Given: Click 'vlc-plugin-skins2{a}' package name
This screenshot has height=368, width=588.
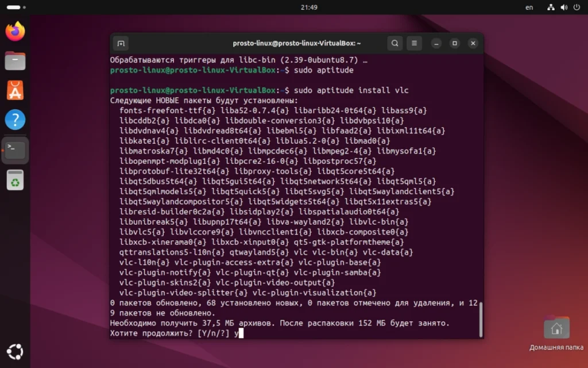Looking at the screenshot, I should tap(165, 282).
